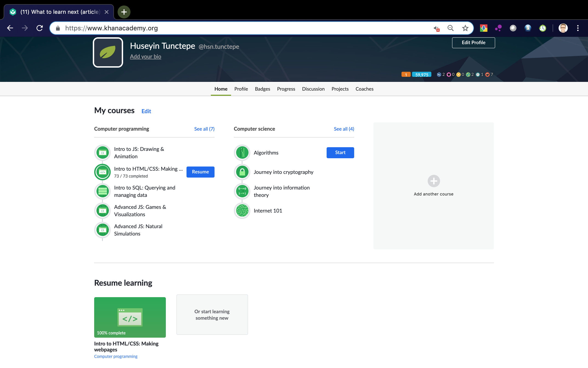Viewport: 588px width, 368px height.
Task: Open the Progress tab
Action: pyautogui.click(x=286, y=89)
